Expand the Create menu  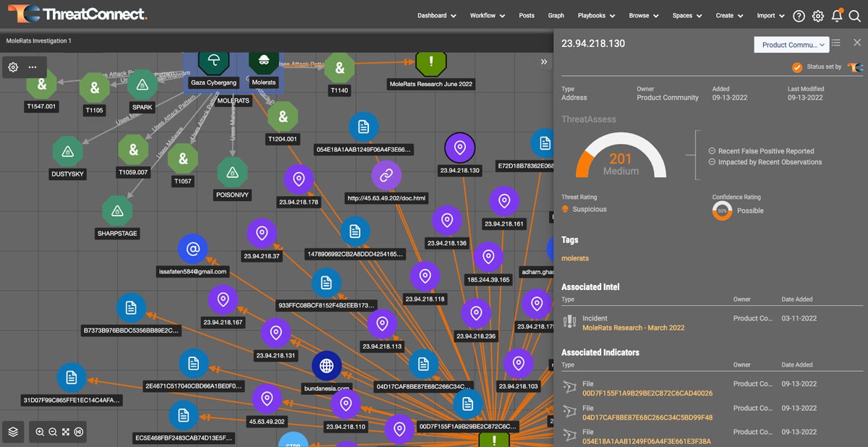(x=729, y=15)
